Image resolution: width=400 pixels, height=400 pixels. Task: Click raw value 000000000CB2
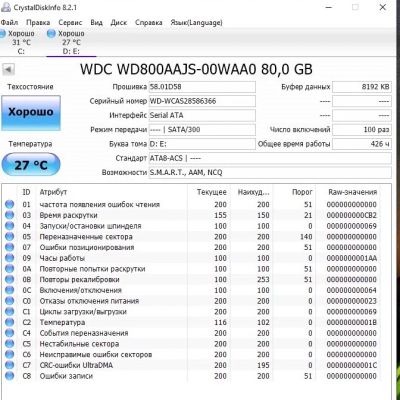point(352,215)
